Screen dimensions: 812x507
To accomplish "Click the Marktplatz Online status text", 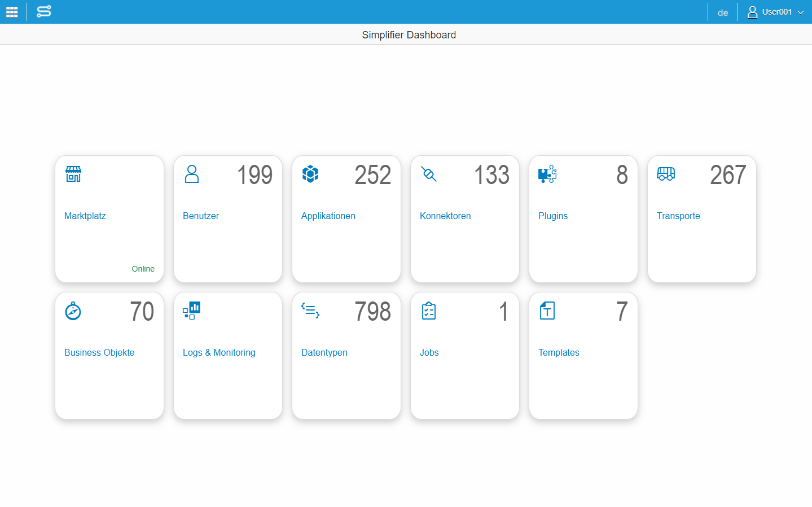I will click(143, 269).
